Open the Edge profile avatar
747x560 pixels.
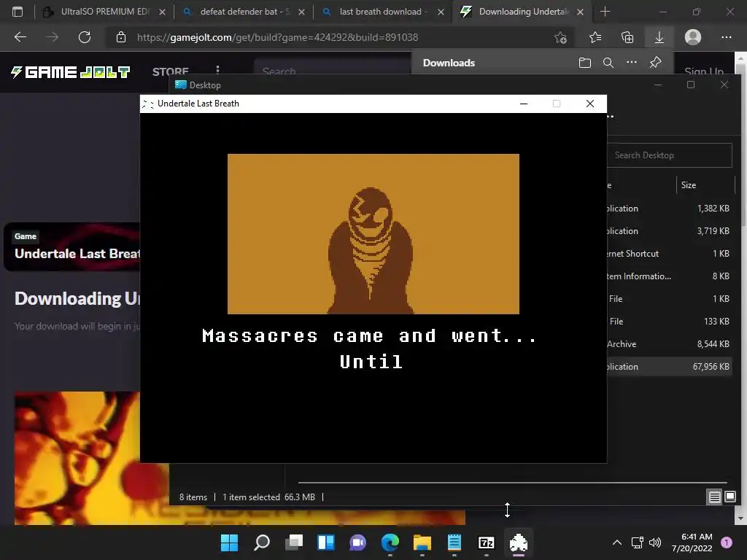click(693, 37)
